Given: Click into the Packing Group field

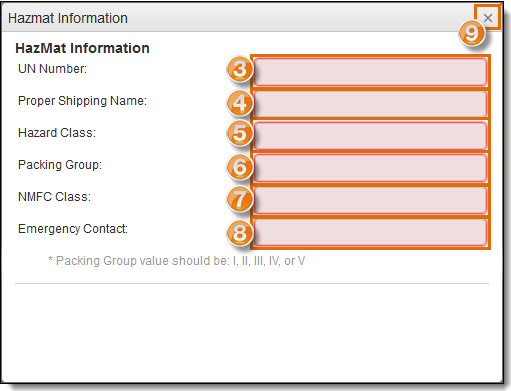Looking at the screenshot, I should point(370,168).
